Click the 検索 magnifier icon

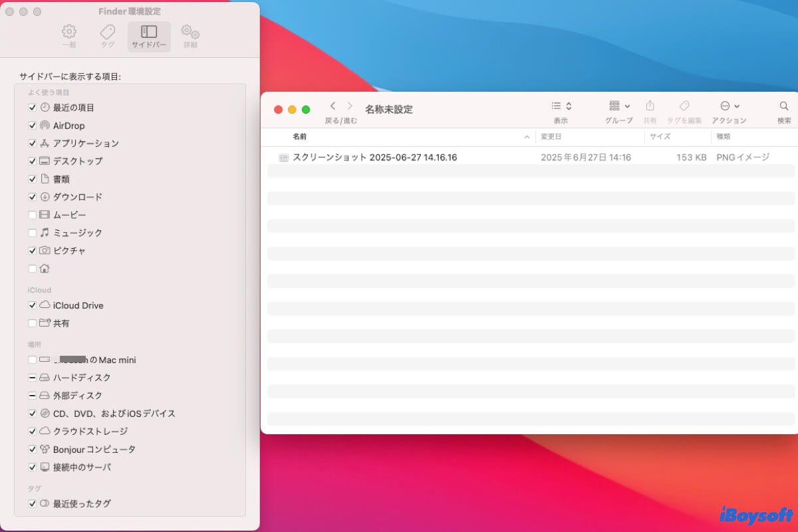point(784,106)
